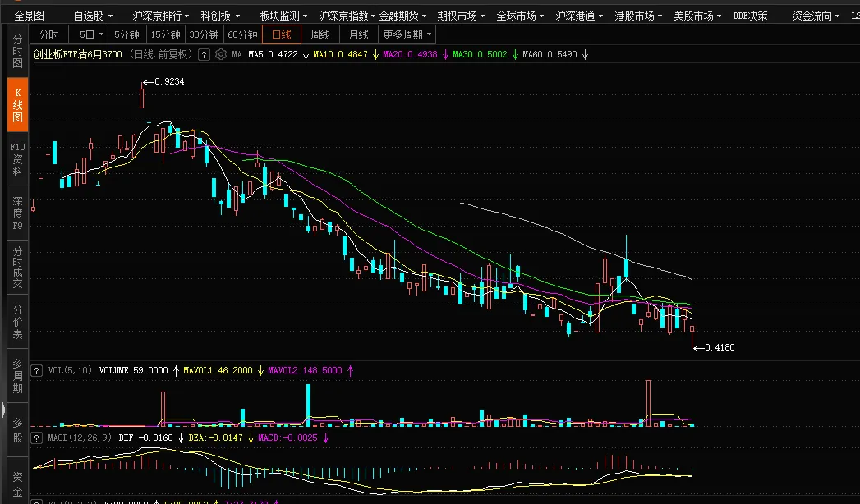860x504 pixels.
Task: Open the 资金 sidebar panel
Action: click(17, 483)
